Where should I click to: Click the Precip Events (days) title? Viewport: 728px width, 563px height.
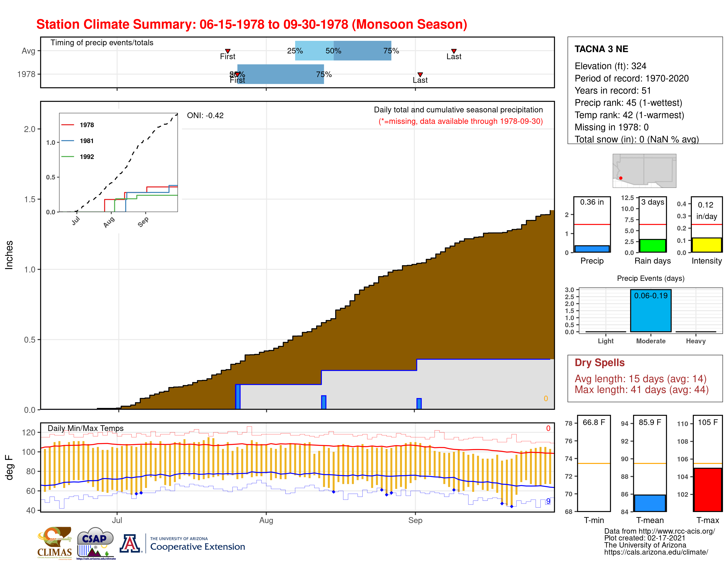(x=651, y=278)
